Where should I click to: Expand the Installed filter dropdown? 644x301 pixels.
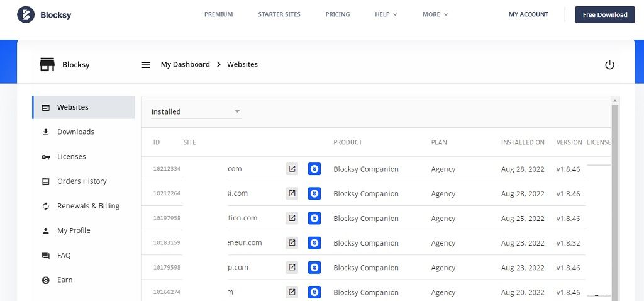tap(196, 111)
